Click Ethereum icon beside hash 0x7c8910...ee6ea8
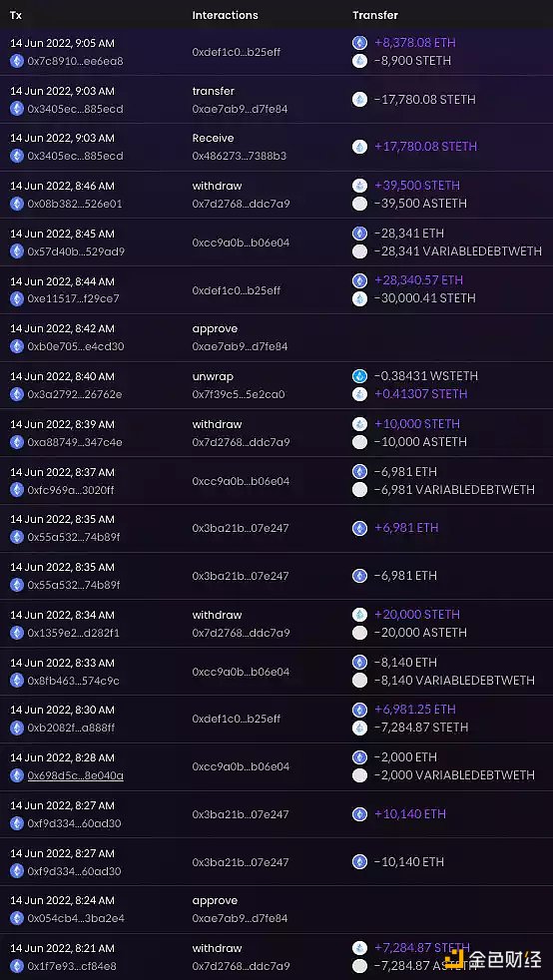Viewport: 553px width, 980px height. click(x=17, y=61)
